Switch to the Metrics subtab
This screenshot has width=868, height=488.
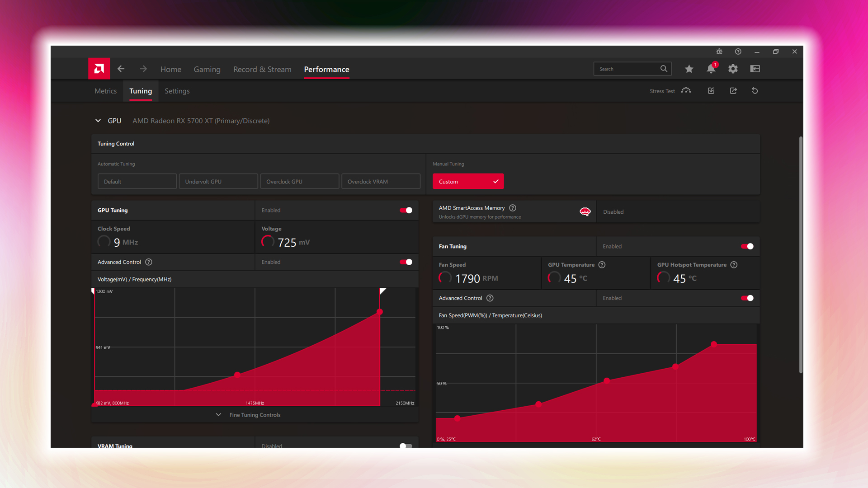[x=105, y=91]
